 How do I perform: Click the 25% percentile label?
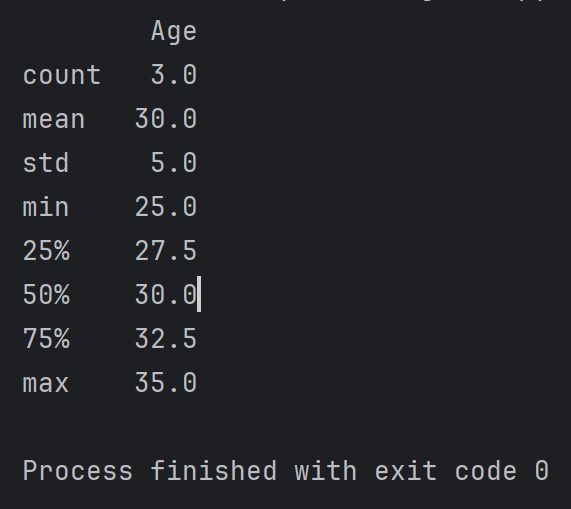[x=46, y=251]
